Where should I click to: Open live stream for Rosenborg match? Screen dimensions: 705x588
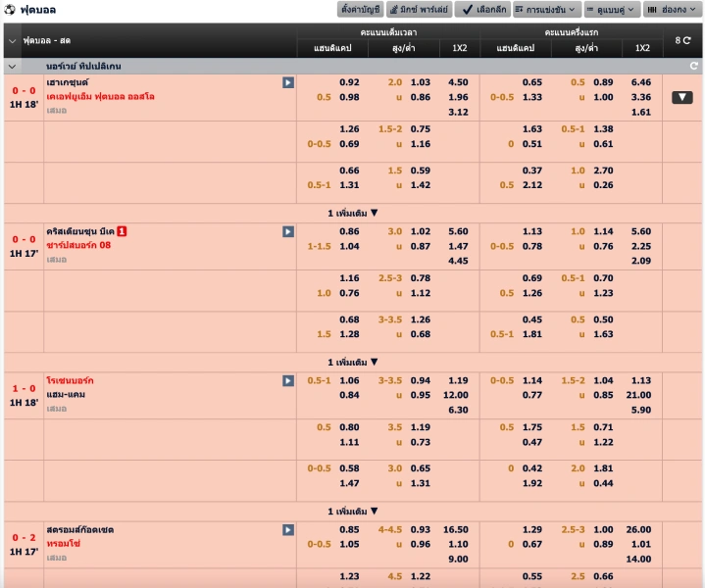tap(287, 380)
